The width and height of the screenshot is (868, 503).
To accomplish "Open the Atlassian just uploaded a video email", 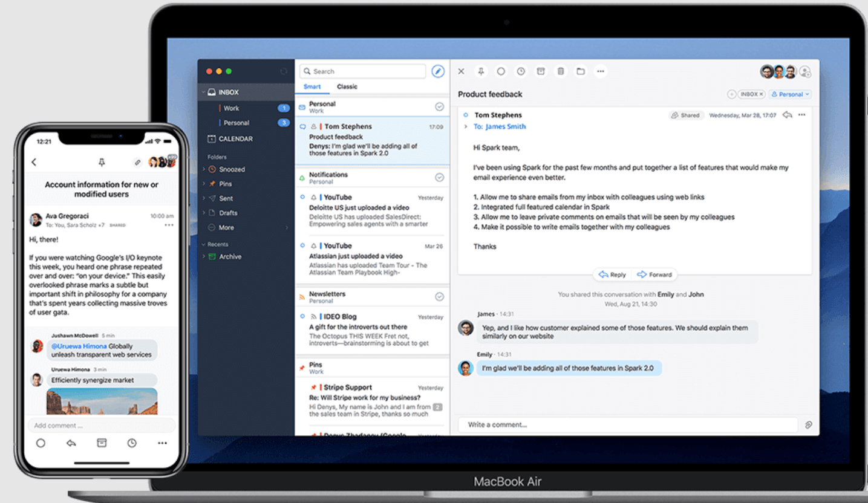I will 372,260.
